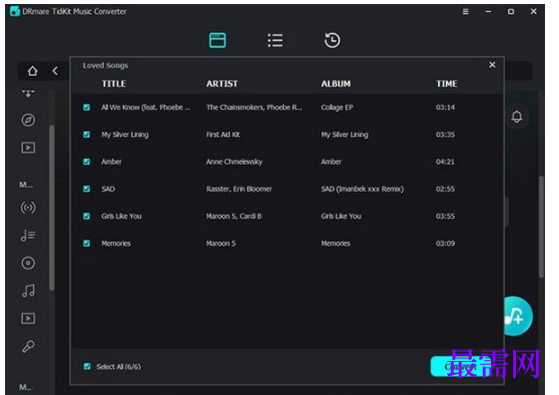
Task: Click time 03:09 of Memories
Action: [445, 243]
